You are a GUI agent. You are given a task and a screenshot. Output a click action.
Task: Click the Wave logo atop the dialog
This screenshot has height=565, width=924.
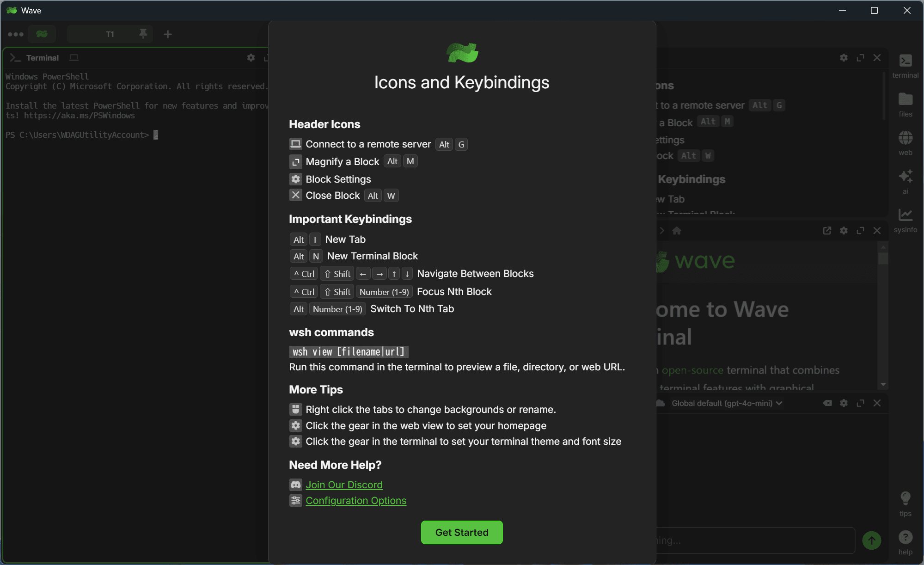[462, 52]
